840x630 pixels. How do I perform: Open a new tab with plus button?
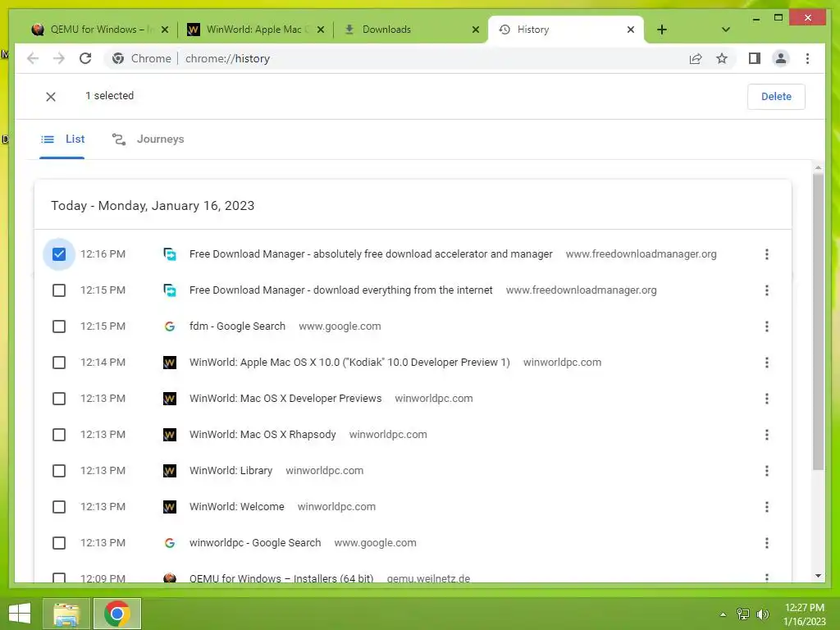(x=662, y=30)
